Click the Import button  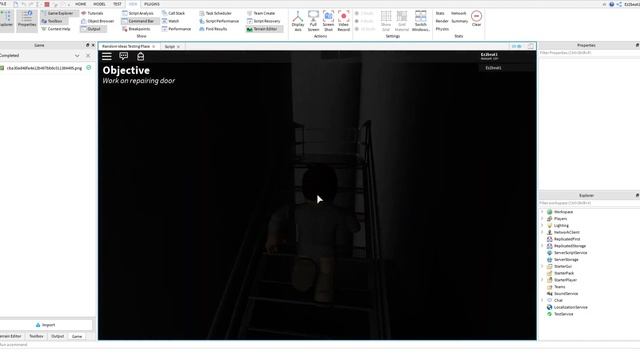[x=46, y=325]
